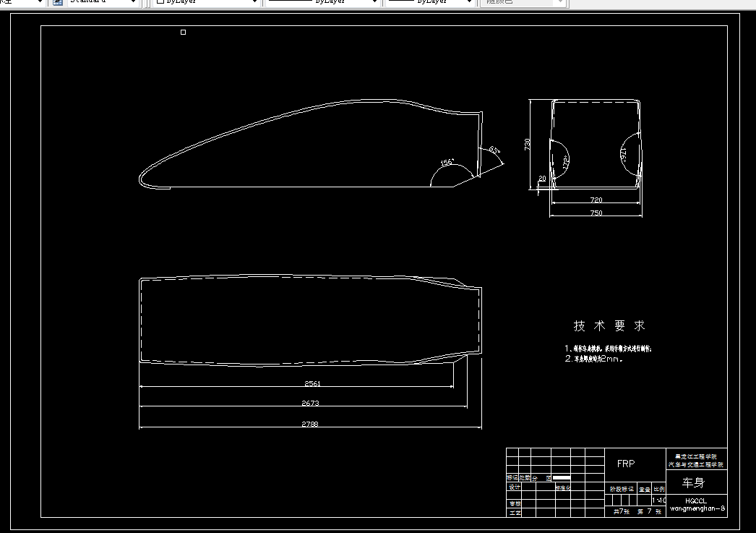Click the wangmenghan-8 drawing number
The width and height of the screenshot is (756, 533).
697,508
